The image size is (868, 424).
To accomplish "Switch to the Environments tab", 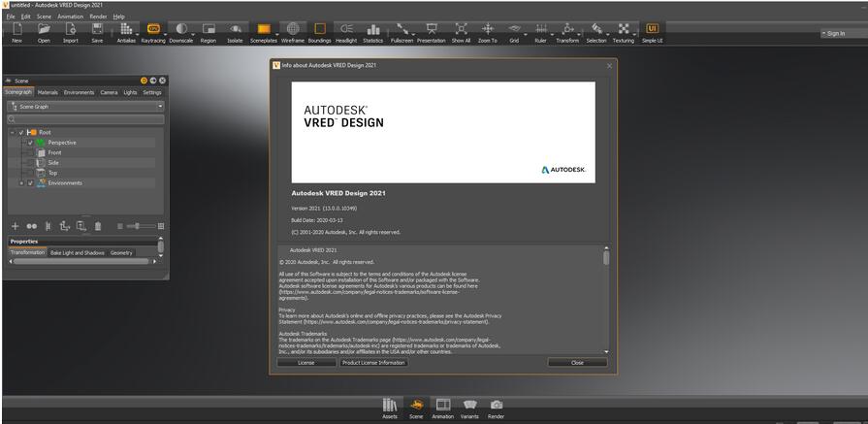I will point(79,92).
